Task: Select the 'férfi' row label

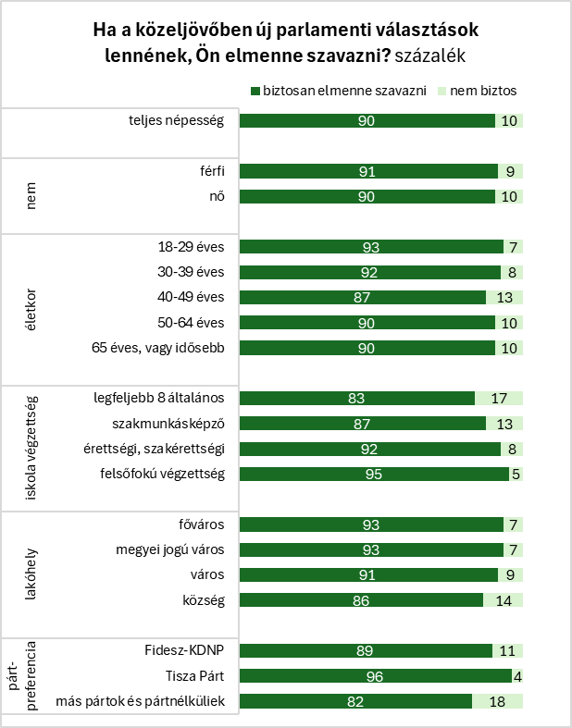Action: pyautogui.click(x=213, y=171)
